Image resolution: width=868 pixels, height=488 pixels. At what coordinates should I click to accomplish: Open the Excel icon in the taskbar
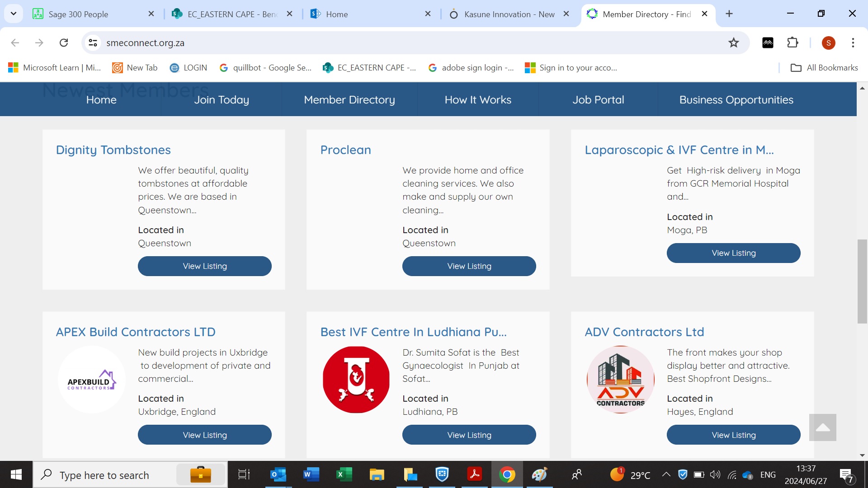pyautogui.click(x=344, y=475)
